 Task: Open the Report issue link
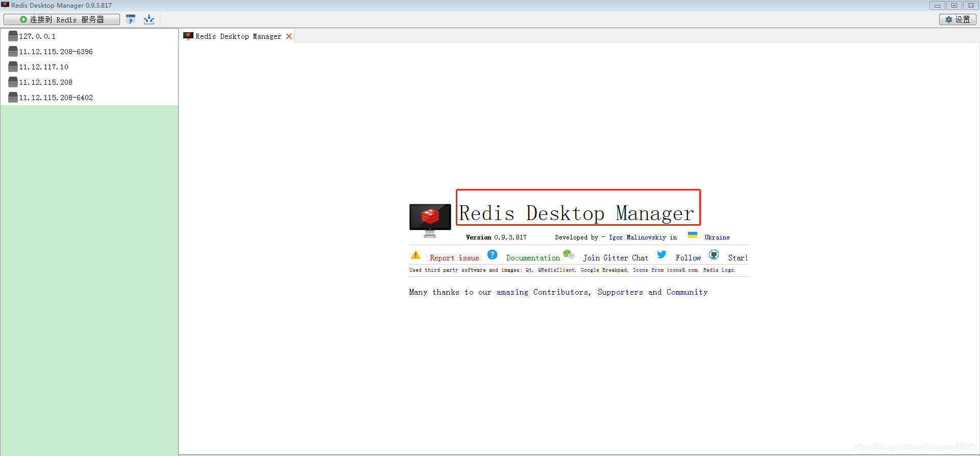tap(454, 258)
